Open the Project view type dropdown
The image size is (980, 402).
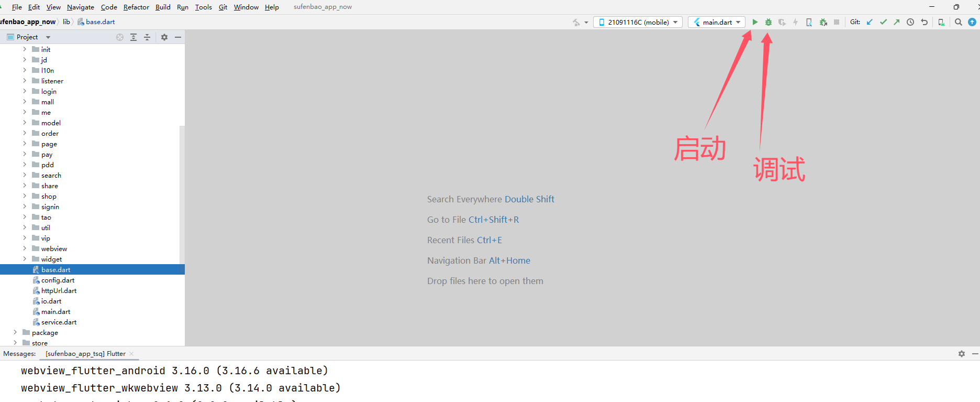click(48, 37)
